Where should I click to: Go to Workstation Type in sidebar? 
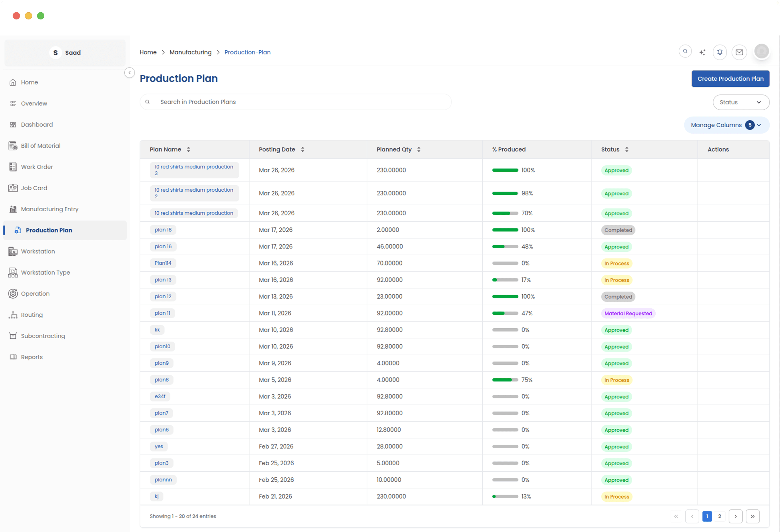pos(45,273)
